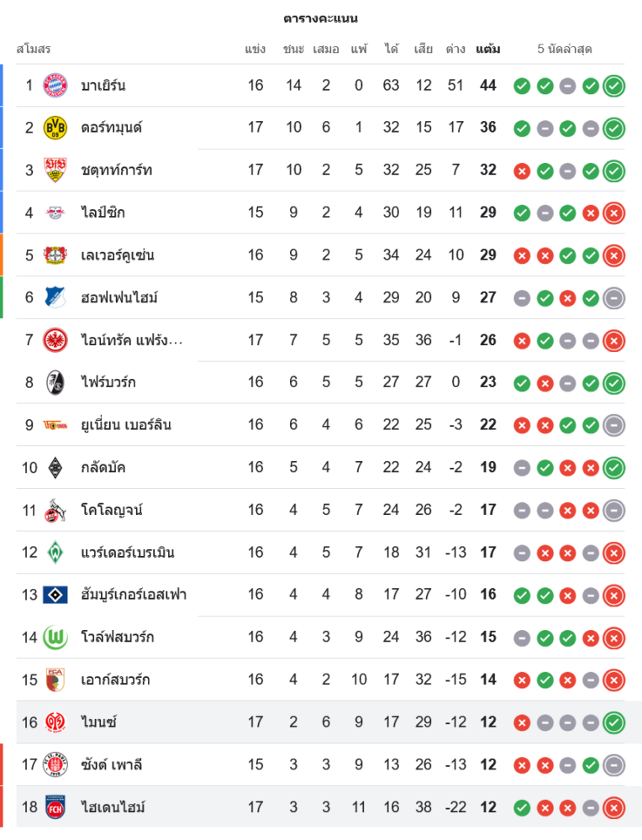Screen dimensions: 642x840
Task: Click the Stuttgart club crest
Action: [55, 171]
